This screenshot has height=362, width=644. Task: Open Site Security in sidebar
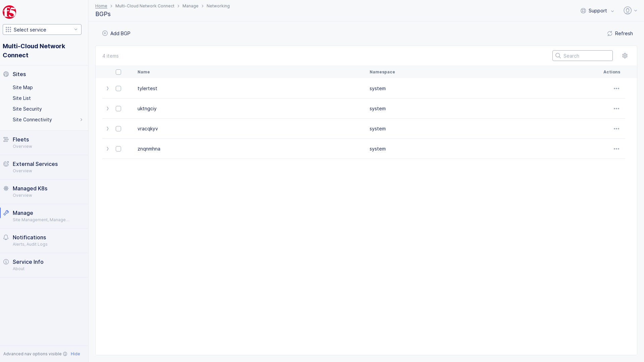coord(27,109)
